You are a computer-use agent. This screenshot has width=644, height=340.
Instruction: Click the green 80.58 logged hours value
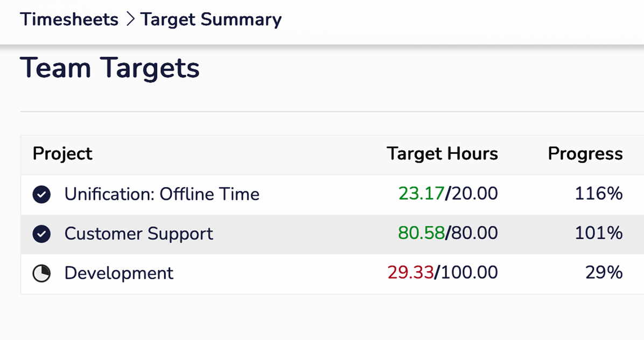(421, 233)
